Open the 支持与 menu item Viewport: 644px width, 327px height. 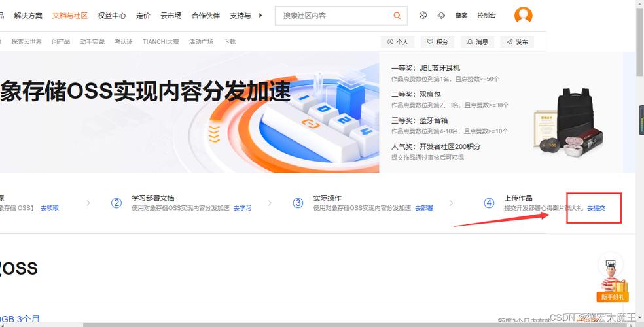[240, 16]
